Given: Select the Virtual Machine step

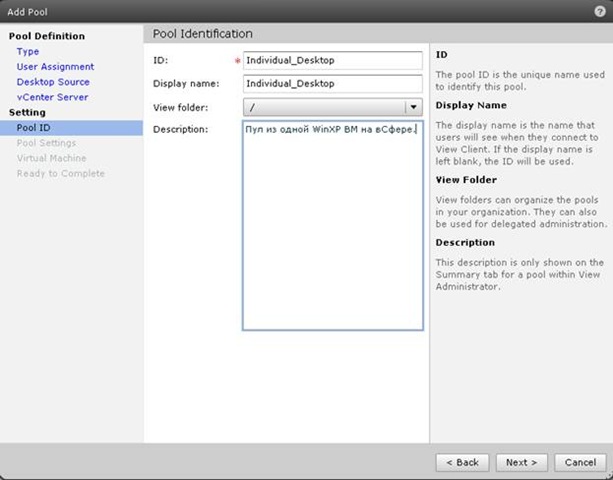Looking at the screenshot, I should pos(51,158).
